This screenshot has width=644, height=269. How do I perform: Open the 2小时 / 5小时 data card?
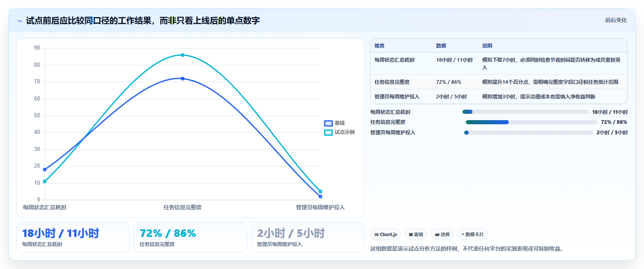(x=308, y=237)
